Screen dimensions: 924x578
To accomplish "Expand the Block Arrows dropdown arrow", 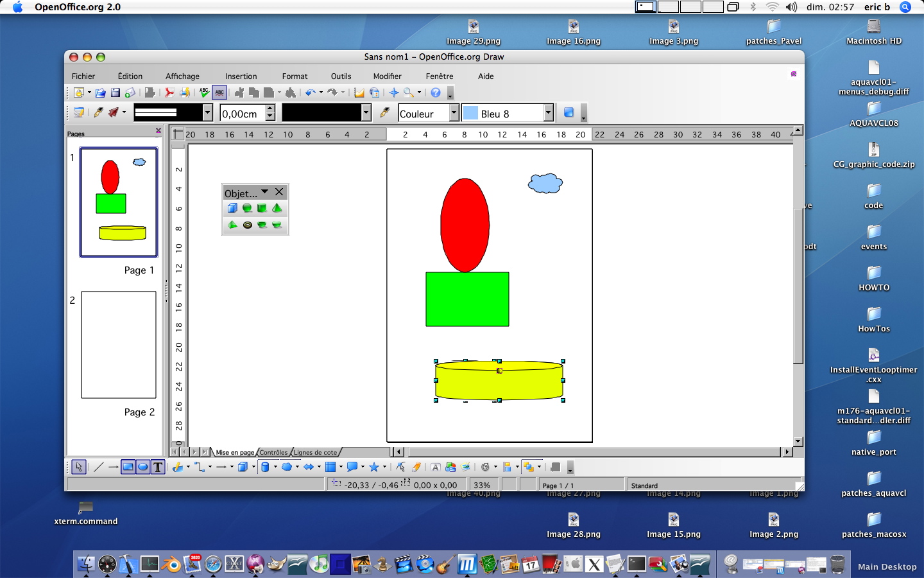I will (x=319, y=467).
